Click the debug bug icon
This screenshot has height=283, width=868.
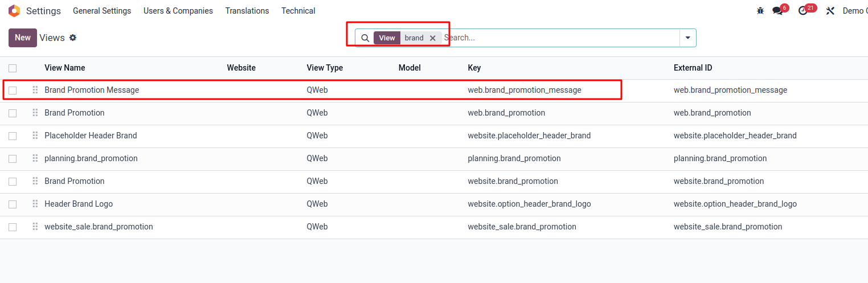[760, 11]
